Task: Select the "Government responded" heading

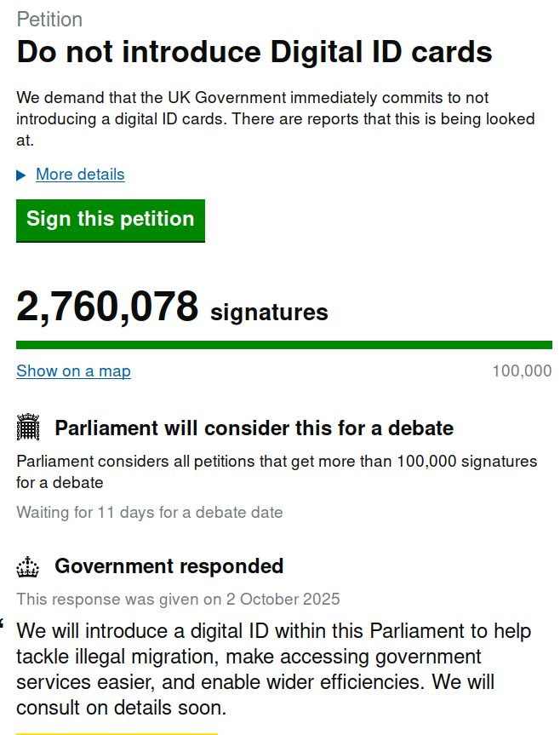Action: pyautogui.click(x=169, y=566)
